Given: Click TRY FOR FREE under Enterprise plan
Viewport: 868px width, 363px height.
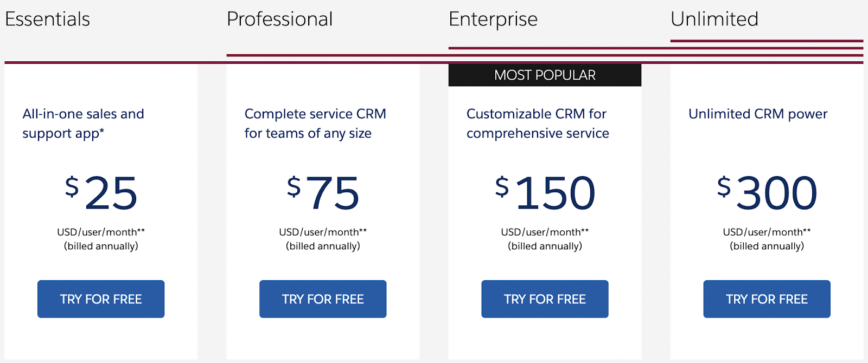Looking at the screenshot, I should (x=545, y=299).
